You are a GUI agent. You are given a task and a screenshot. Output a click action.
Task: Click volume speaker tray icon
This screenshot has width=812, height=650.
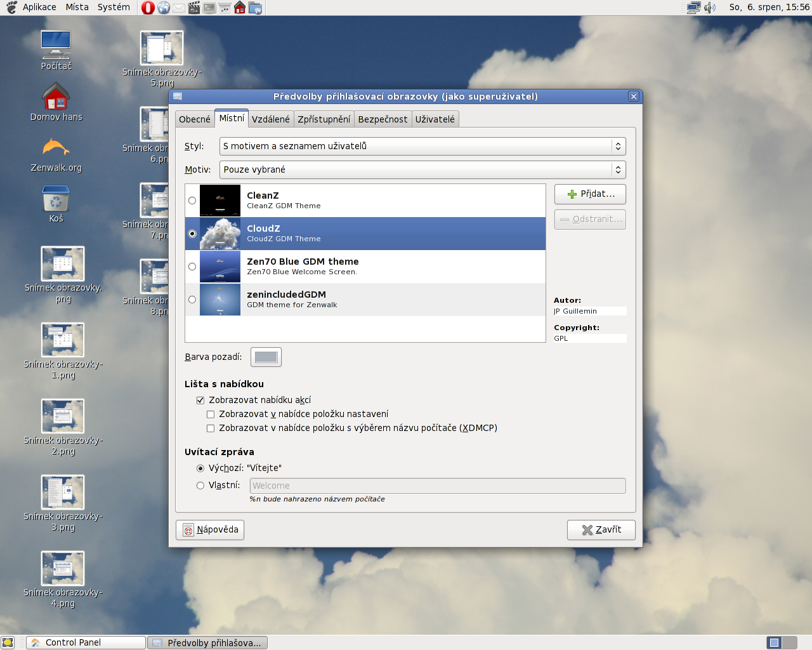click(x=710, y=8)
